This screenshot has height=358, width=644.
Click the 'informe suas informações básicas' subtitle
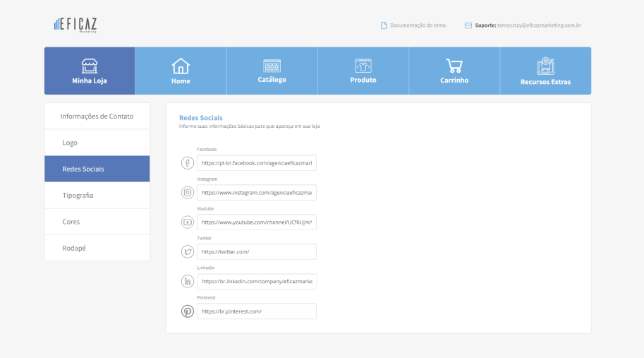[249, 126]
